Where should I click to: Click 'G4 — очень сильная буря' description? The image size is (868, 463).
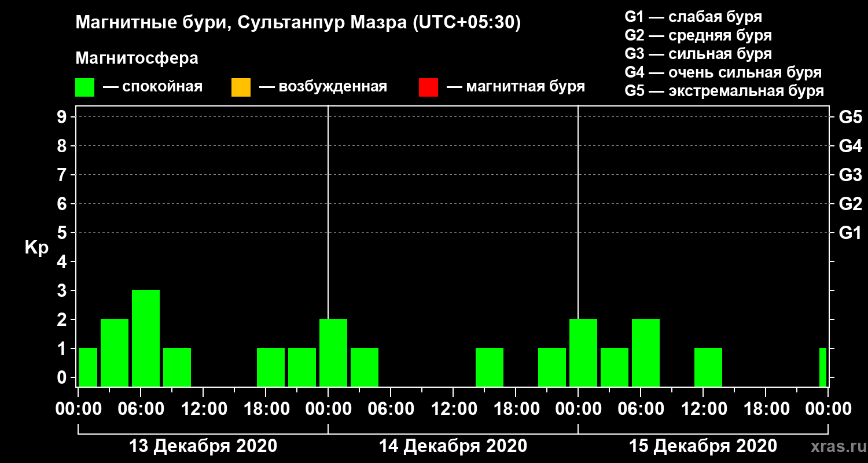pyautogui.click(x=723, y=72)
